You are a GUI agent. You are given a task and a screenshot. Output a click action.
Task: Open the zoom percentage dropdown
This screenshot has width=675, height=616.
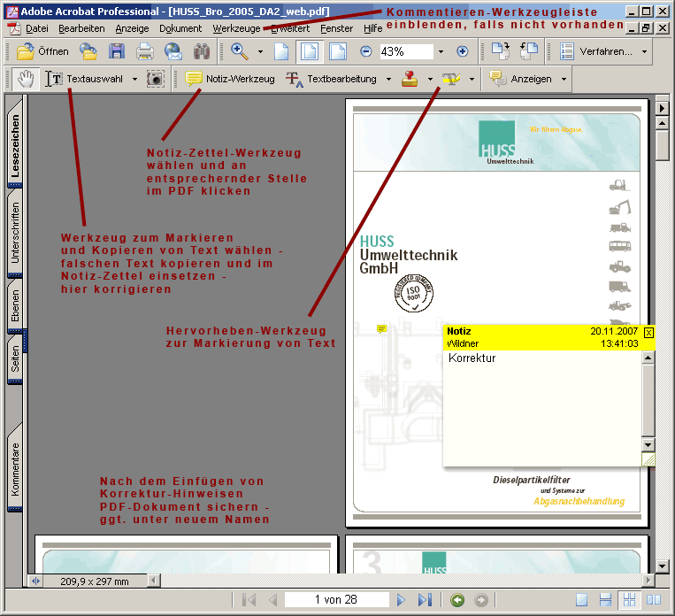[x=441, y=51]
